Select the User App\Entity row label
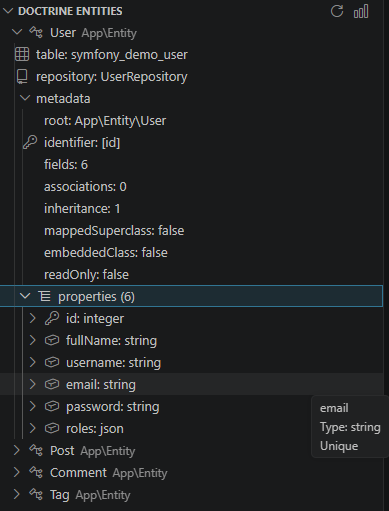The height and width of the screenshot is (511, 389). [x=93, y=33]
